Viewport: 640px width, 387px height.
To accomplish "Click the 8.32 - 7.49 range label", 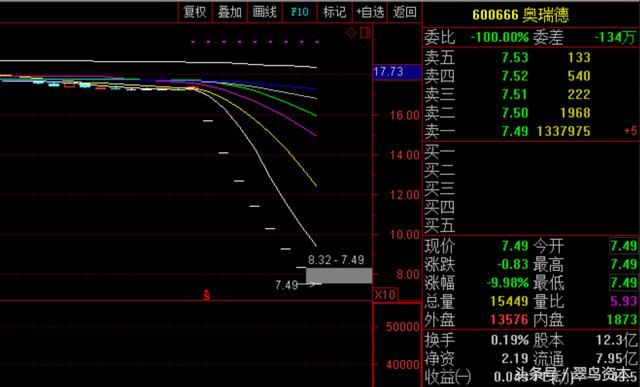I will click(x=336, y=260).
